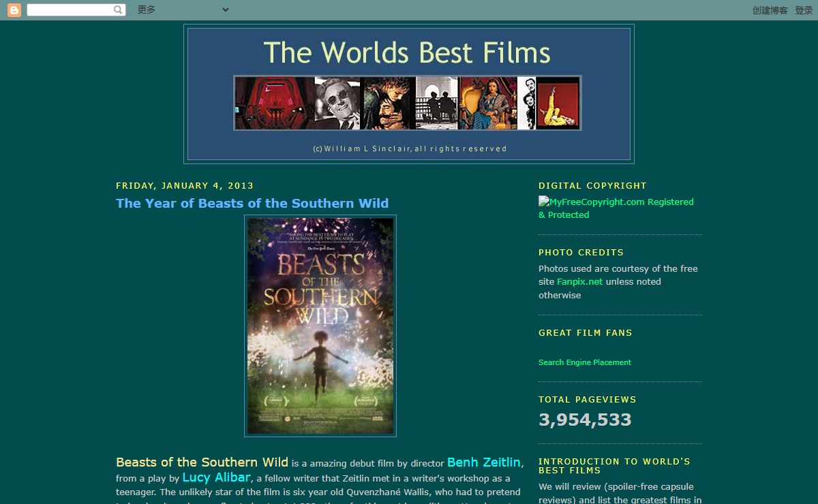Open The Year of Beasts post title

tap(252, 203)
